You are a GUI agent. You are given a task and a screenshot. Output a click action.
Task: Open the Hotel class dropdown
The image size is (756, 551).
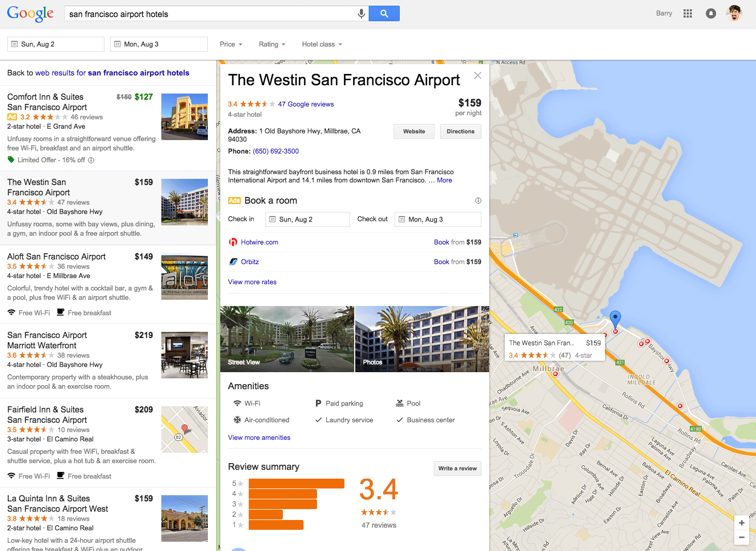pyautogui.click(x=322, y=44)
